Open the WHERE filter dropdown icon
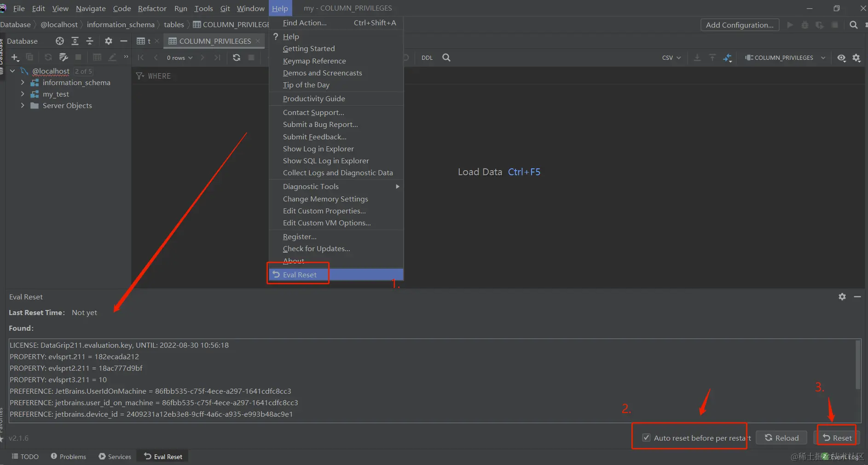This screenshot has height=465, width=868. click(140, 76)
